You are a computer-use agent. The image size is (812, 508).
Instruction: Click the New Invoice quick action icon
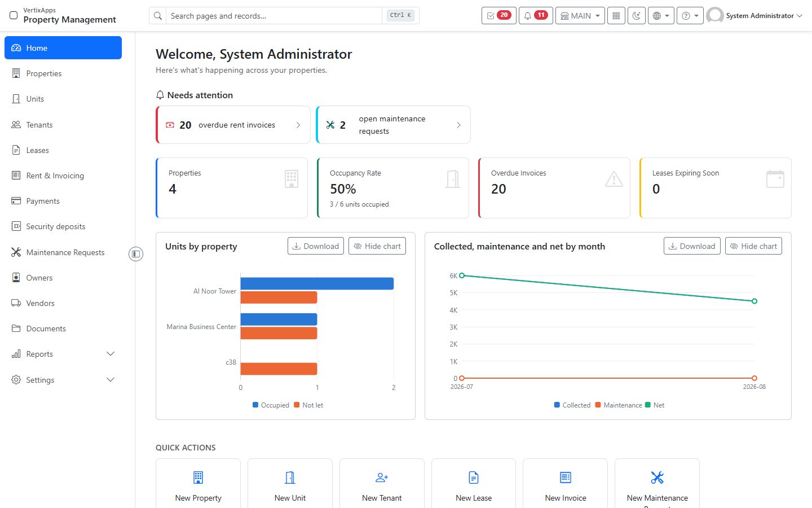click(x=566, y=478)
